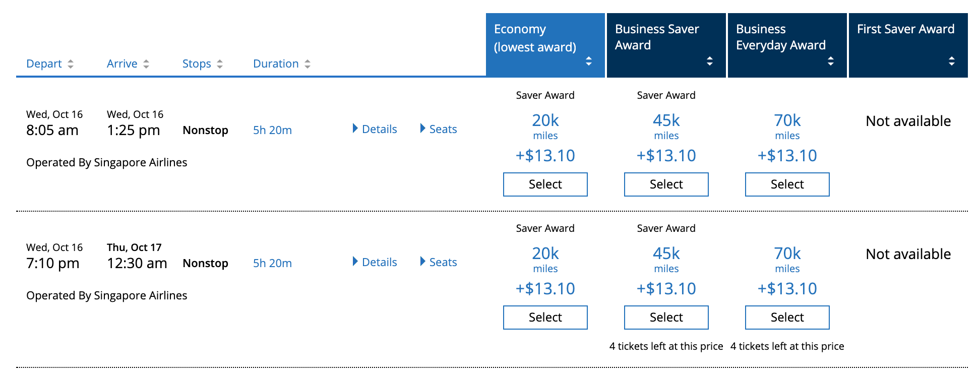
Task: Select 20k economy award on 8:05 am flight
Action: [x=545, y=184]
